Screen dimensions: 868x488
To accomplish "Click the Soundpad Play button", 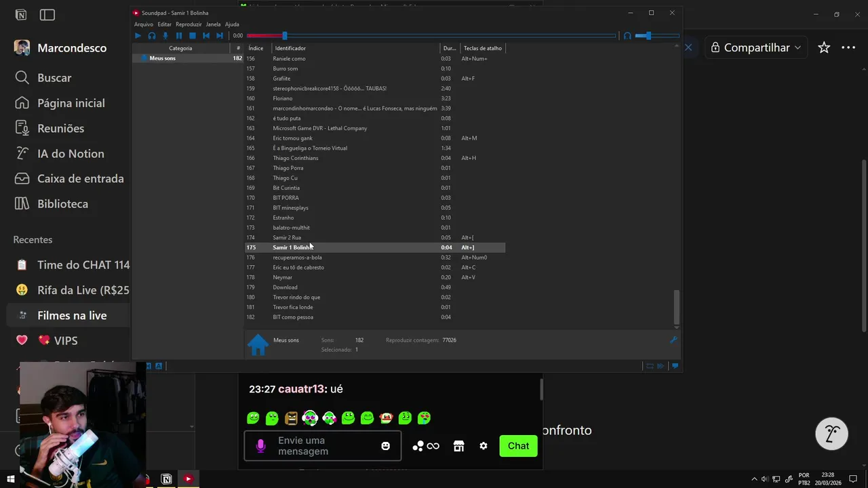I will [138, 36].
